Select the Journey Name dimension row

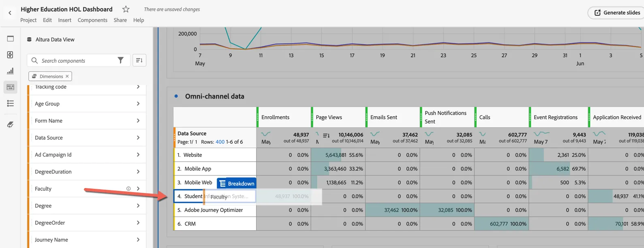[87, 240]
